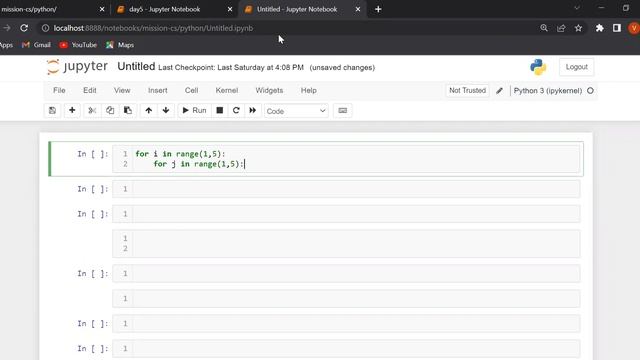Run the selected cell
Viewport: 640px width, 360px height.
click(x=194, y=111)
